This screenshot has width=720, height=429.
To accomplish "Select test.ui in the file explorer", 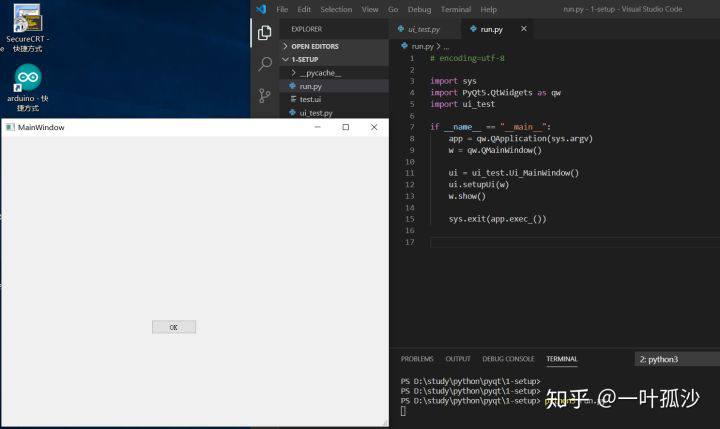I will [x=334, y=99].
